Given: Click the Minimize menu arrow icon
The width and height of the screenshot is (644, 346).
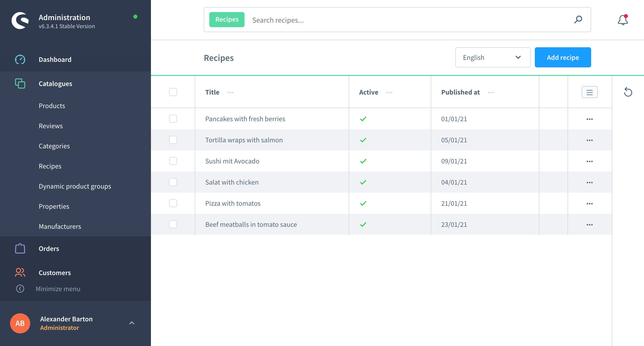Looking at the screenshot, I should (x=20, y=289).
